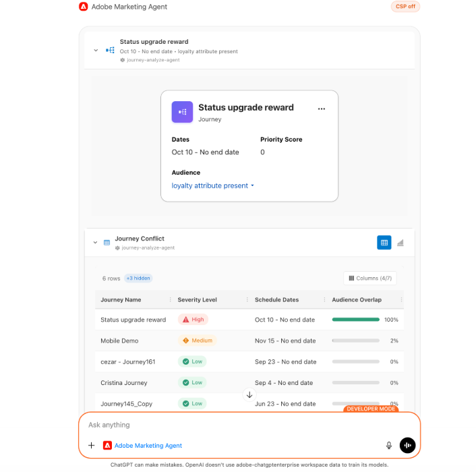Start dictation with the microphone icon
Image resolution: width=476 pixels, height=472 pixels.
(389, 445)
